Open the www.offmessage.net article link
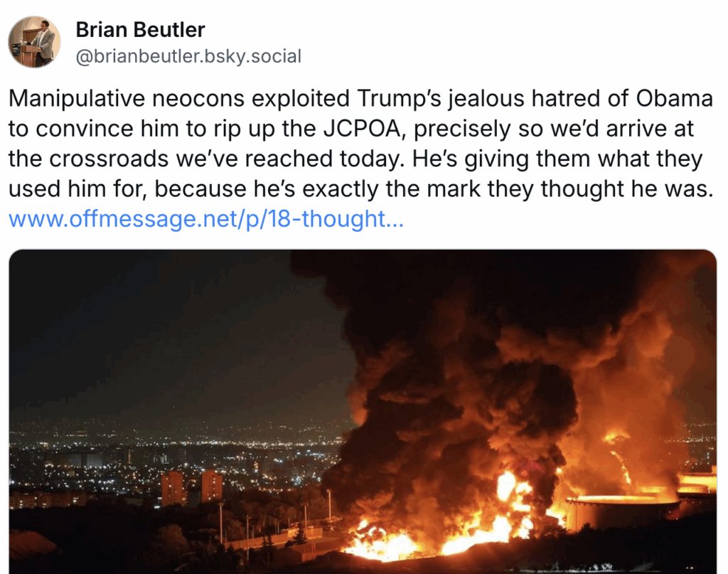Screen dimensions: 728x574 (x=206, y=219)
